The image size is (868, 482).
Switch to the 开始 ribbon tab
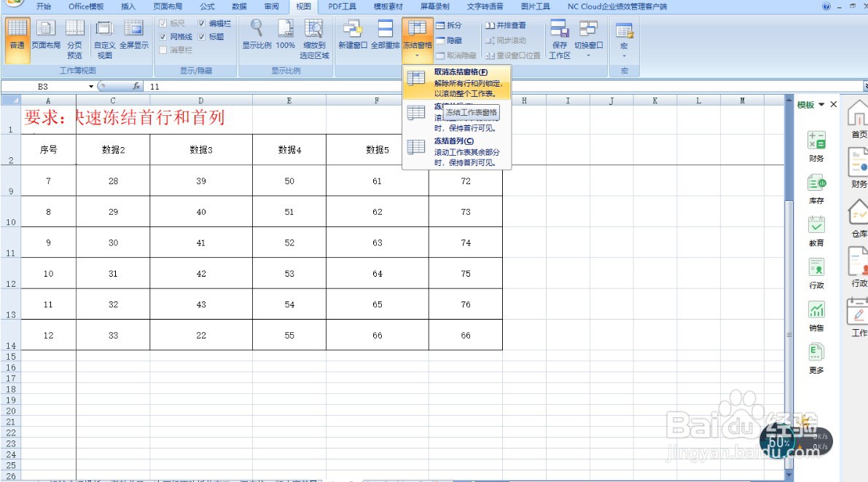point(43,7)
